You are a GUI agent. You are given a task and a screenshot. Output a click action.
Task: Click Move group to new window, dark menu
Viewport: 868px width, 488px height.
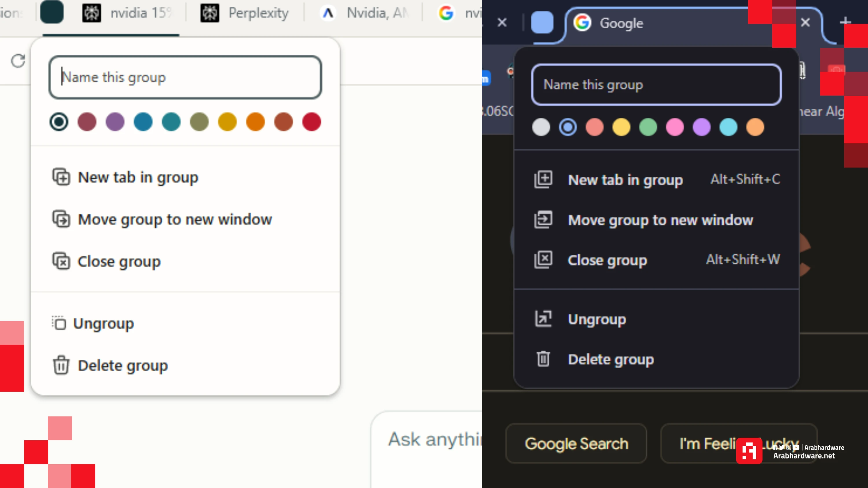pyautogui.click(x=656, y=220)
